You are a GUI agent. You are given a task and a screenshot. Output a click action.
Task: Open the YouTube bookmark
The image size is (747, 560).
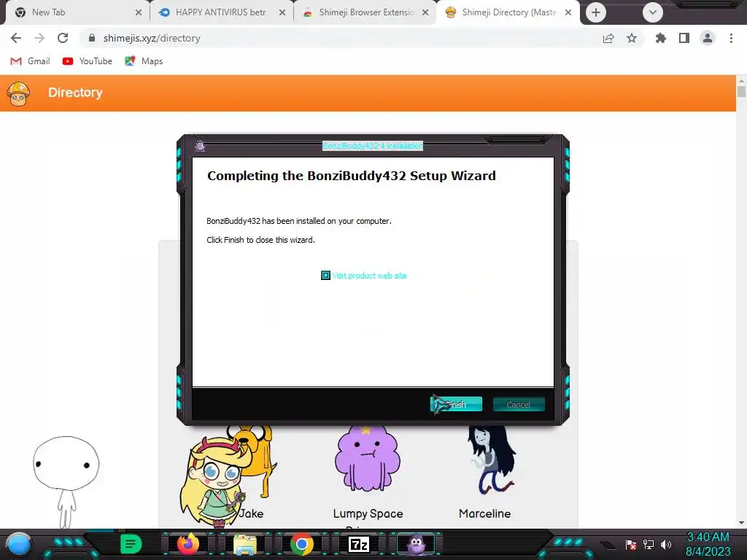point(88,61)
